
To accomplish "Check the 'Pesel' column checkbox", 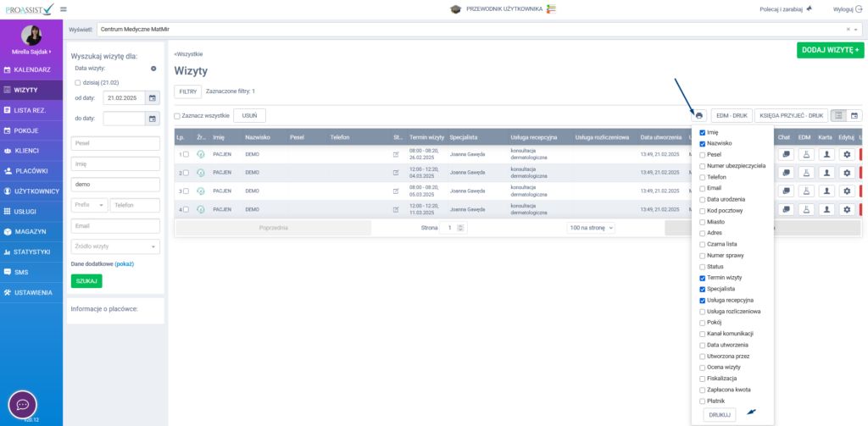I will 702,154.
